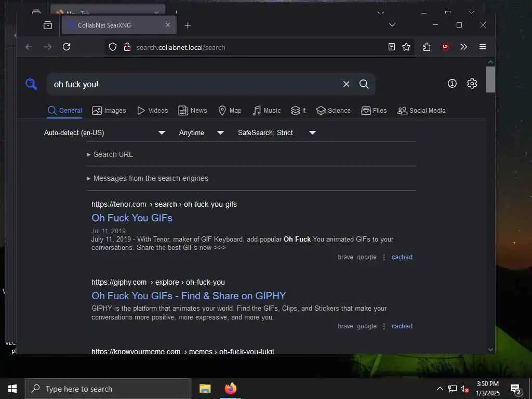Open tracking protection shield
Viewport: 532px width, 399px height.
(113, 47)
